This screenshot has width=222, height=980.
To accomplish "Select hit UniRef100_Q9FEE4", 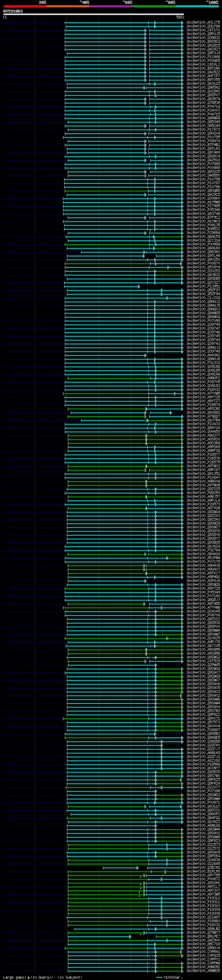I will [x=203, y=856].
